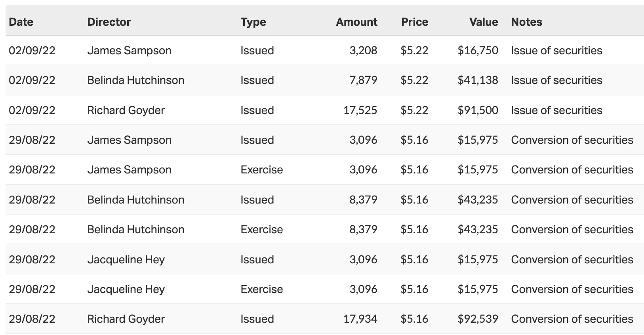Click Richard Goyder in the 29/08/22 row

[x=126, y=319]
